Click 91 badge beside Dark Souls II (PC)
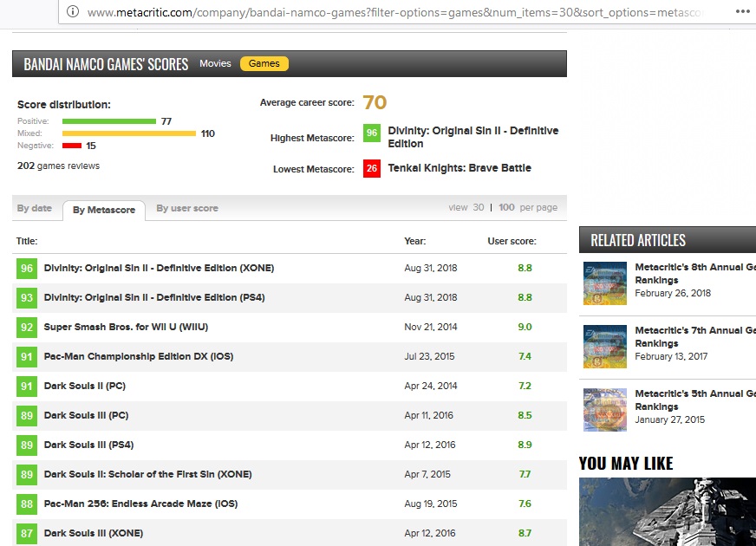Viewport: 756px width, 546px height. click(27, 386)
